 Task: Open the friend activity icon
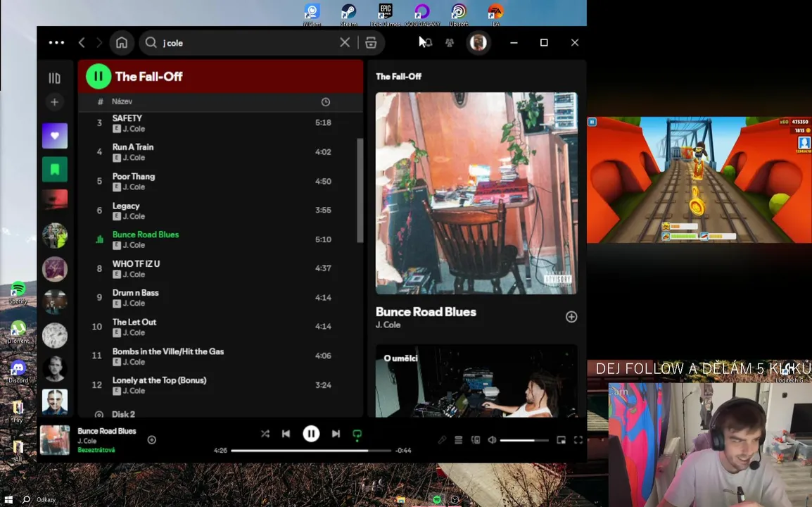point(450,42)
